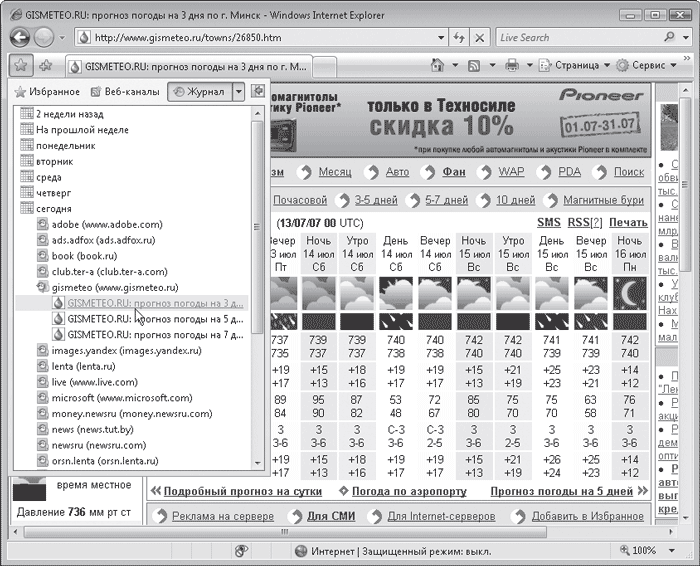Click the Home page icon

click(x=438, y=66)
